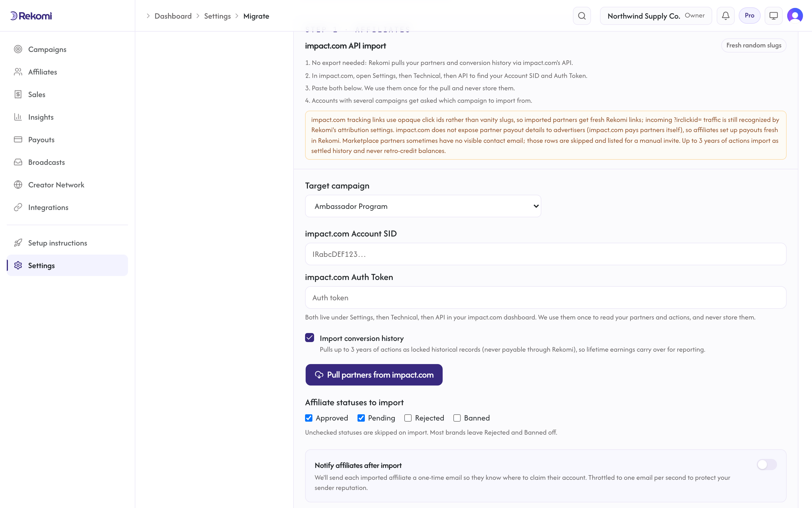Click the monitor display icon
Screen dimensions: 812x508
[x=773, y=16]
